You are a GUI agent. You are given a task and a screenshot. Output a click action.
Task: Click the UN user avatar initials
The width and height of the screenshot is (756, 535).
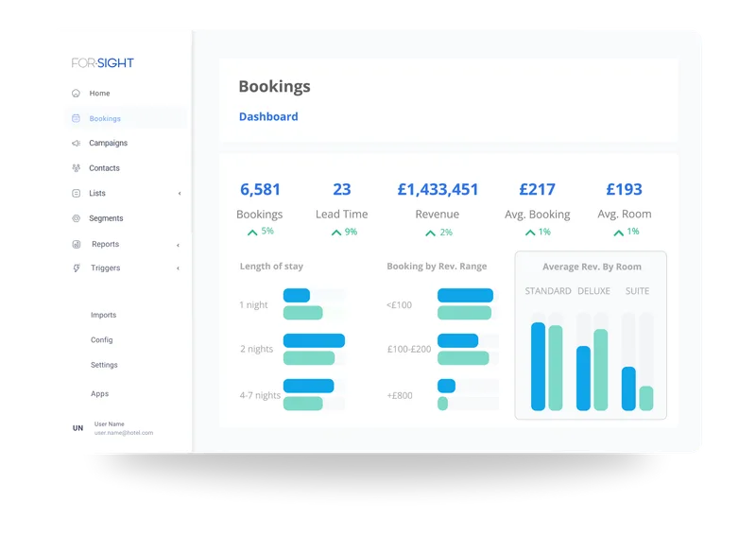77,428
